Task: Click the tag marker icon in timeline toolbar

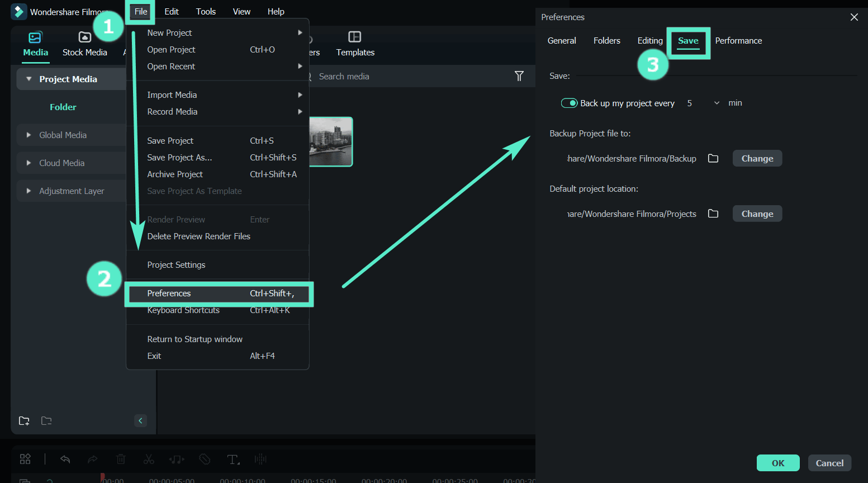Action: (x=205, y=459)
